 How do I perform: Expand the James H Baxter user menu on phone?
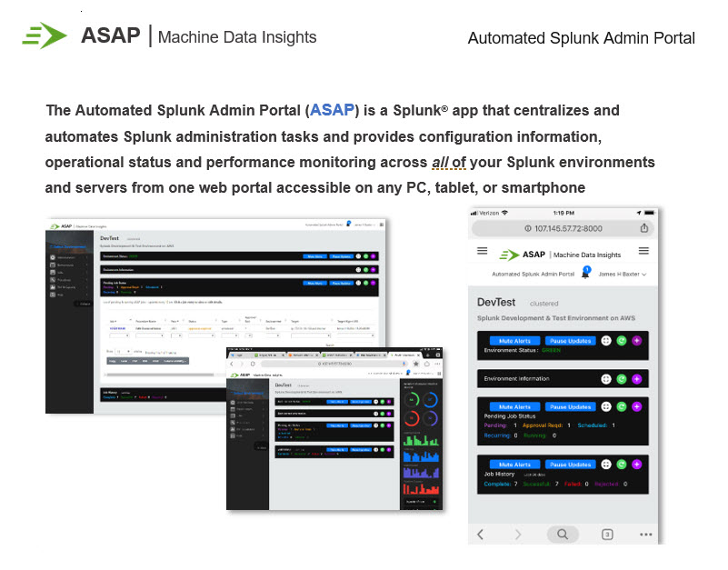click(623, 274)
